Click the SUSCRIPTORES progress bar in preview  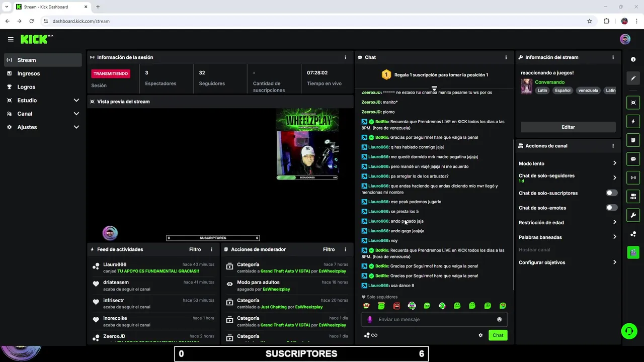[213, 238]
